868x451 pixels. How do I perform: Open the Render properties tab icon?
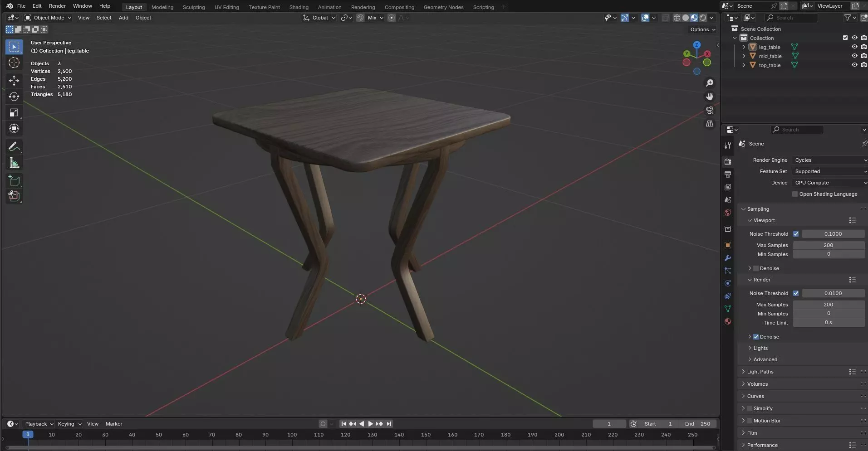coord(728,161)
